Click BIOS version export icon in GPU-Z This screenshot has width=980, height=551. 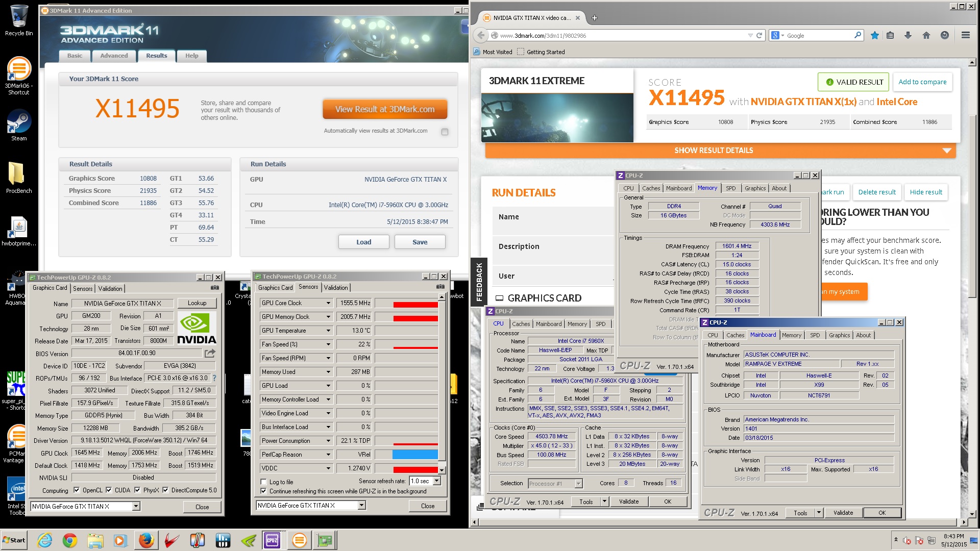pyautogui.click(x=210, y=353)
